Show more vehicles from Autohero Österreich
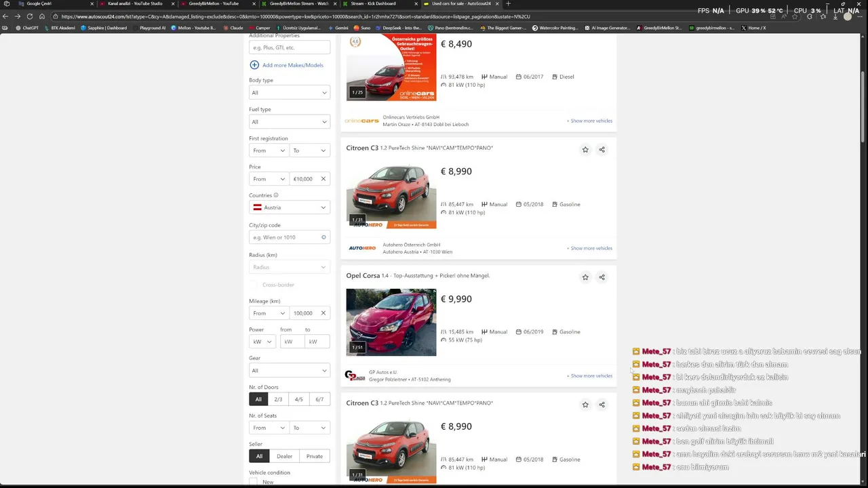868x488 pixels. pos(589,248)
